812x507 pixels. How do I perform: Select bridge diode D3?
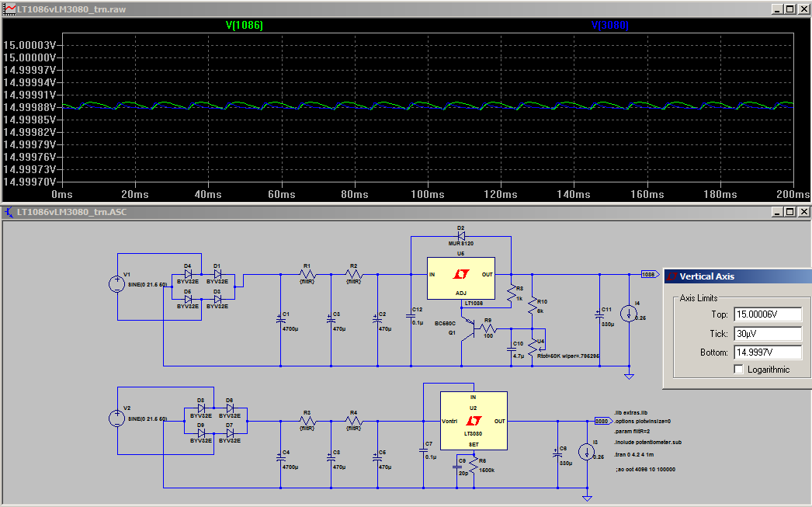pos(217,299)
